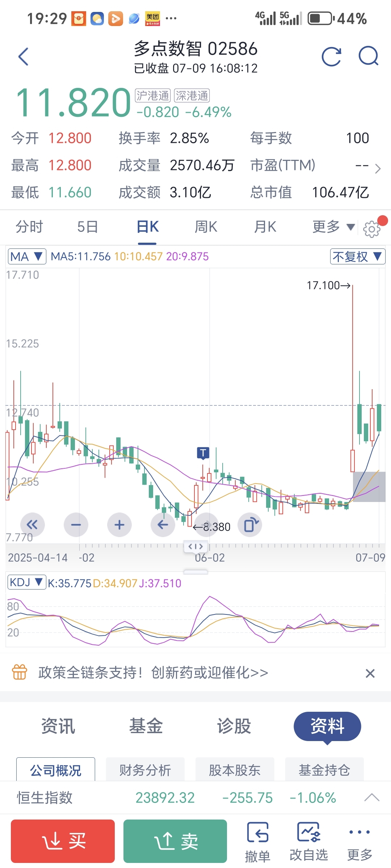Zoom out the K-line chart
This screenshot has height=868, width=391.
click(x=76, y=525)
